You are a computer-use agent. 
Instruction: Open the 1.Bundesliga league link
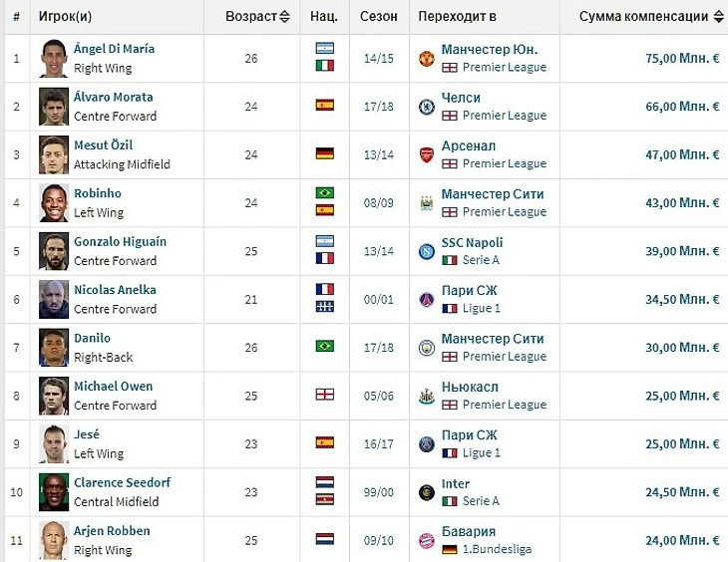click(x=497, y=549)
